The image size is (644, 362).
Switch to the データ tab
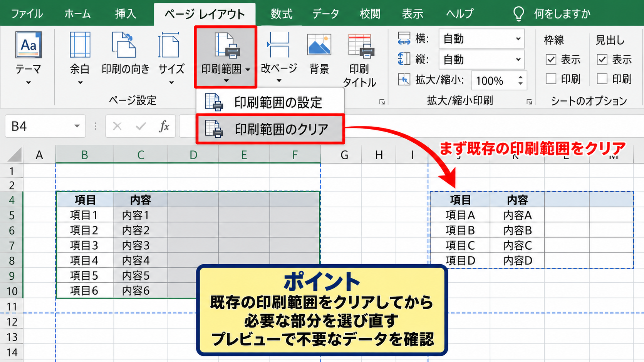pyautogui.click(x=326, y=14)
